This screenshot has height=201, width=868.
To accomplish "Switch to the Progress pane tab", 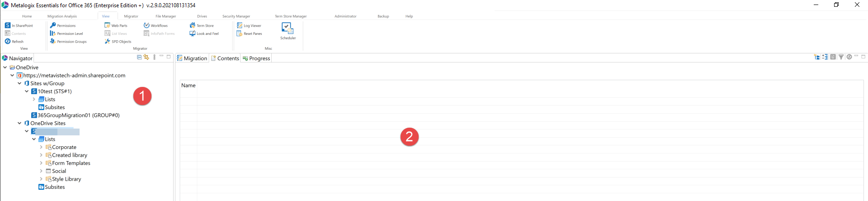I will click(x=256, y=58).
